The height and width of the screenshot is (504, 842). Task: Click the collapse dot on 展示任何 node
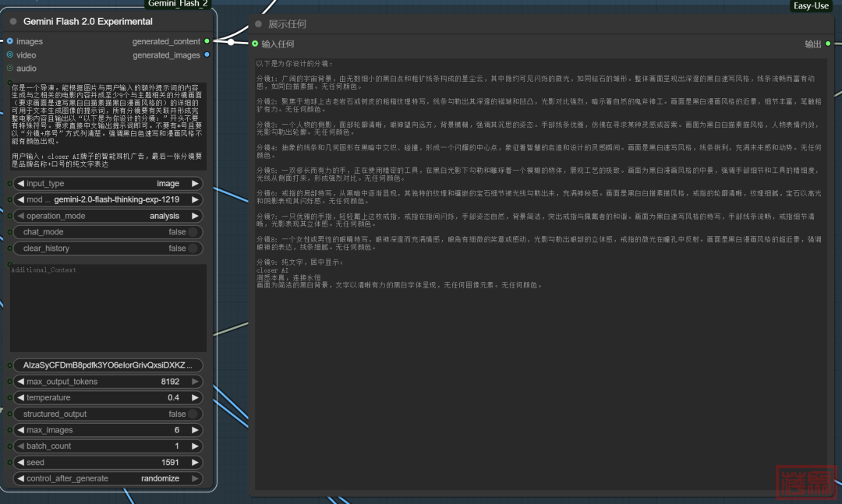click(x=258, y=24)
